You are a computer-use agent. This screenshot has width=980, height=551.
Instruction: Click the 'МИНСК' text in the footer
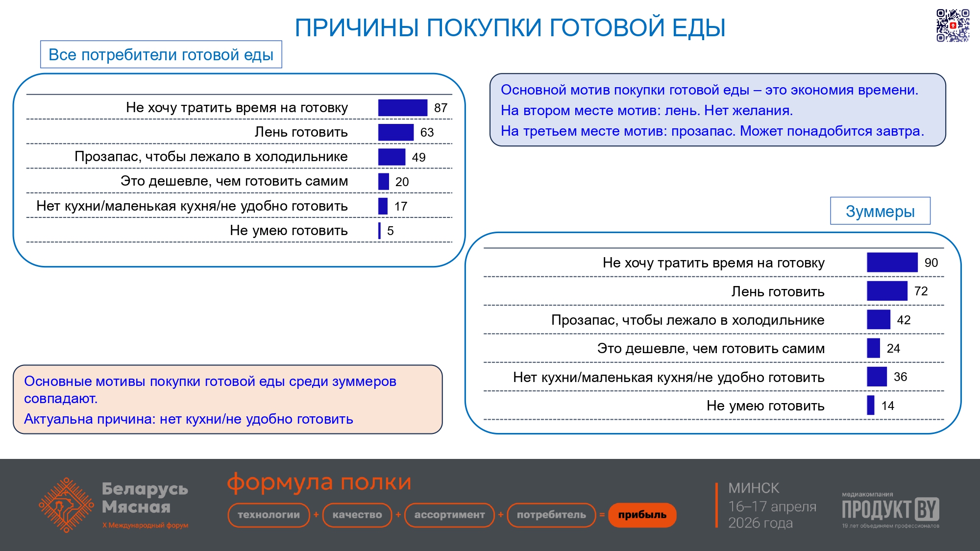pyautogui.click(x=754, y=488)
